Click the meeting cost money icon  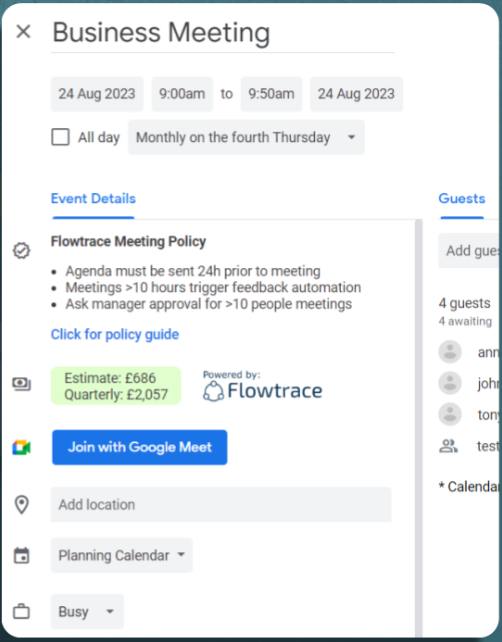21,384
